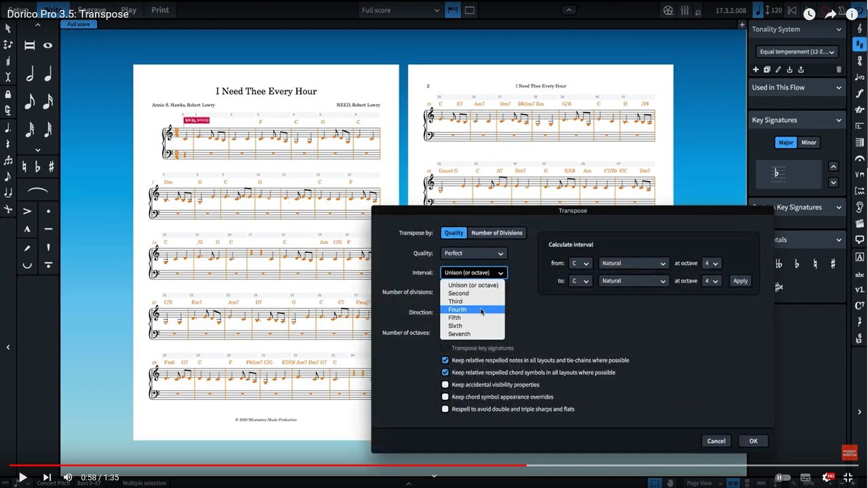Viewport: 868px width, 488px height.
Task: Open the video Comments panel icon
Action: point(860,239)
